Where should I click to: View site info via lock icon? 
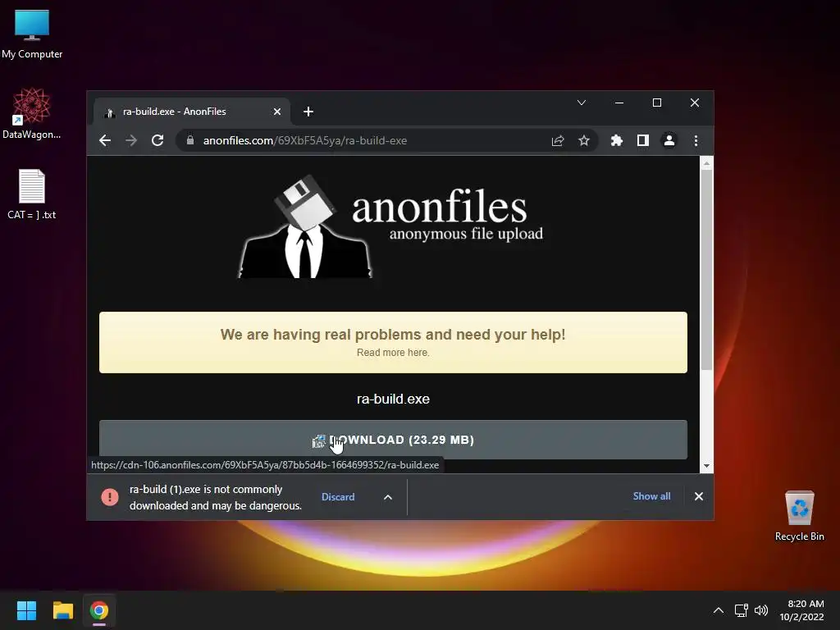(189, 140)
